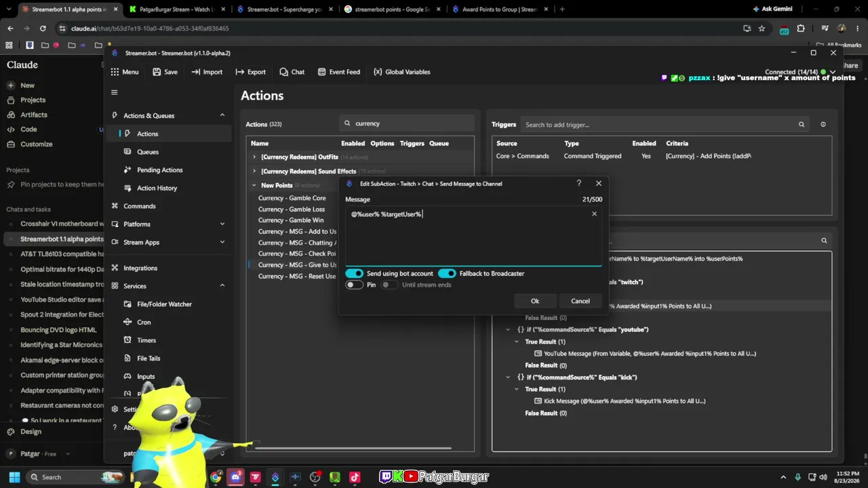This screenshot has height=488, width=868.
Task: Open the Event Feed
Action: coord(338,72)
